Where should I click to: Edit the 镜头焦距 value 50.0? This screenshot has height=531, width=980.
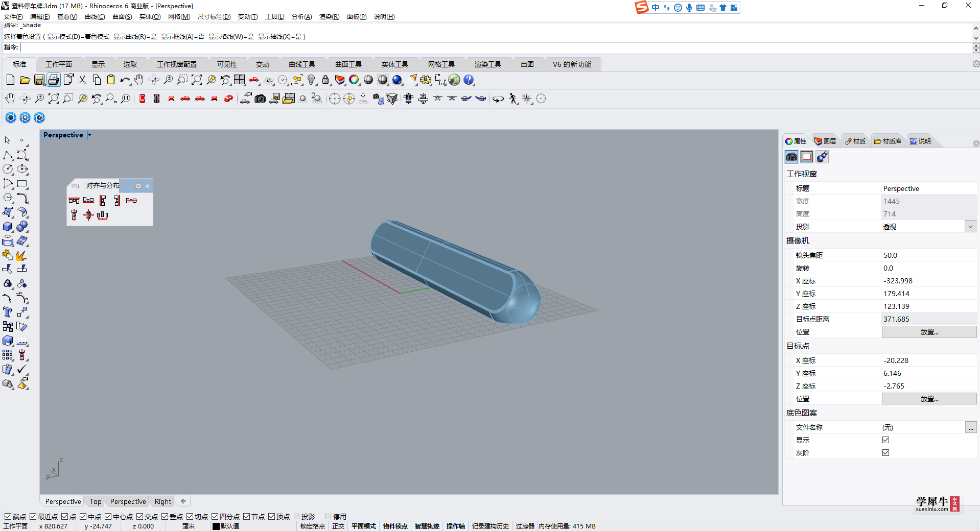click(929, 255)
